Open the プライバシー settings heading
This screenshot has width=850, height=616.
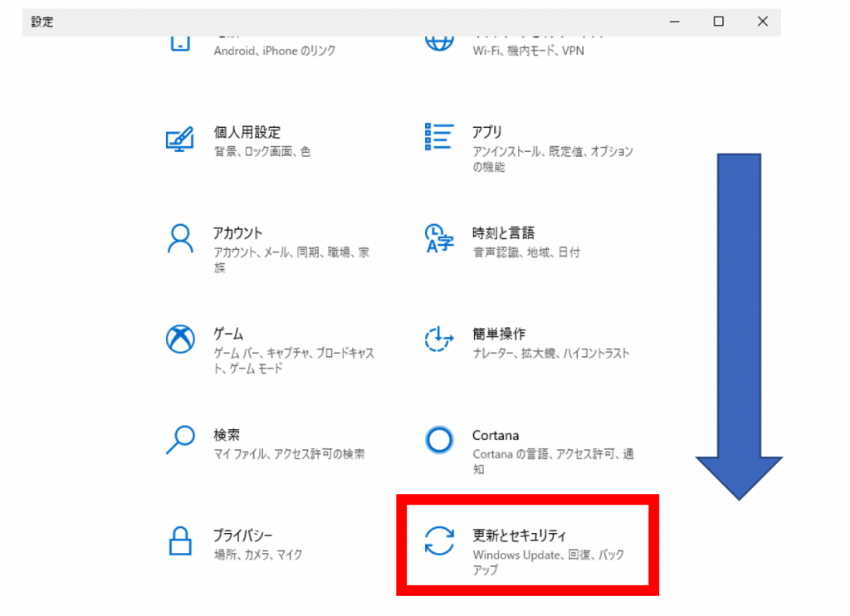pyautogui.click(x=242, y=535)
